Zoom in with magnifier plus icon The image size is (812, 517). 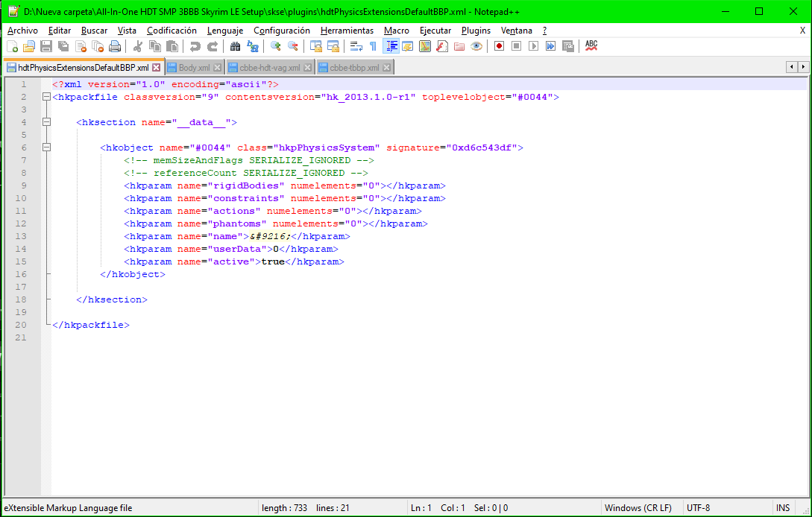click(275, 47)
